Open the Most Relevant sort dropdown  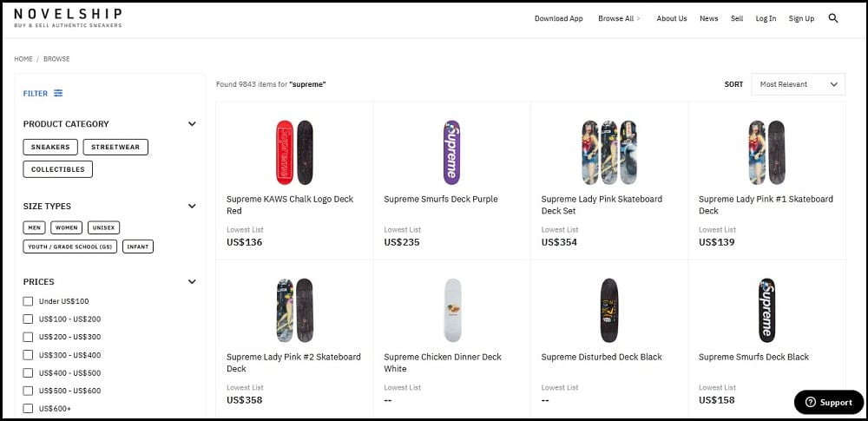pyautogui.click(x=799, y=84)
